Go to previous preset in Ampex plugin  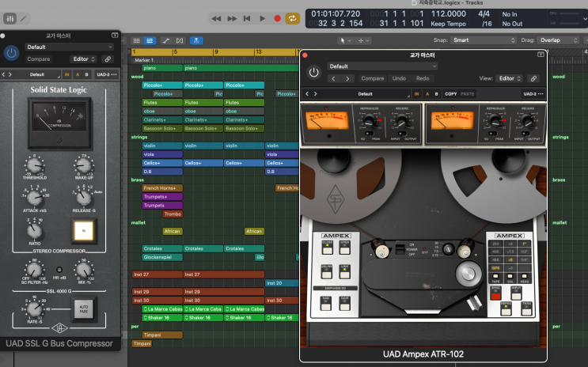tap(334, 78)
